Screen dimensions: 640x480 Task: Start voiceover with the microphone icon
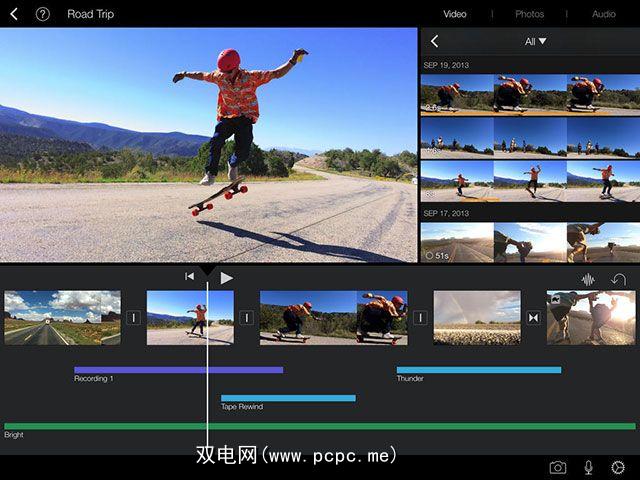[x=588, y=467]
